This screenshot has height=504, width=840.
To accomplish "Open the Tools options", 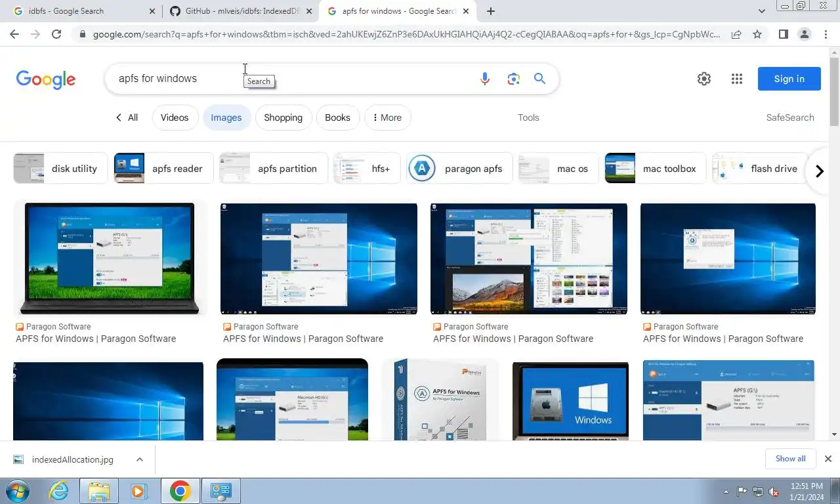I will pyautogui.click(x=528, y=117).
